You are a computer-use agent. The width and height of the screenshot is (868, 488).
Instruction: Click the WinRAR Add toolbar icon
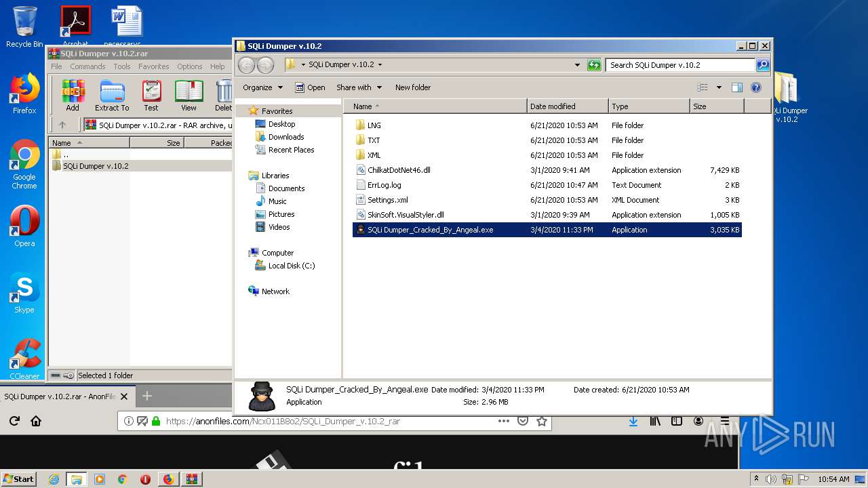pos(72,95)
